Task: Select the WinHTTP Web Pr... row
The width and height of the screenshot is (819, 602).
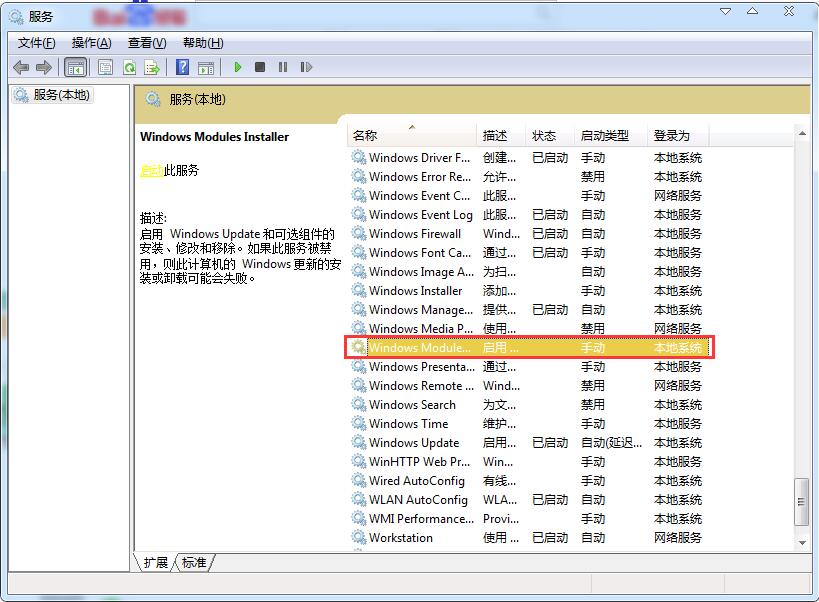Action: click(x=529, y=462)
